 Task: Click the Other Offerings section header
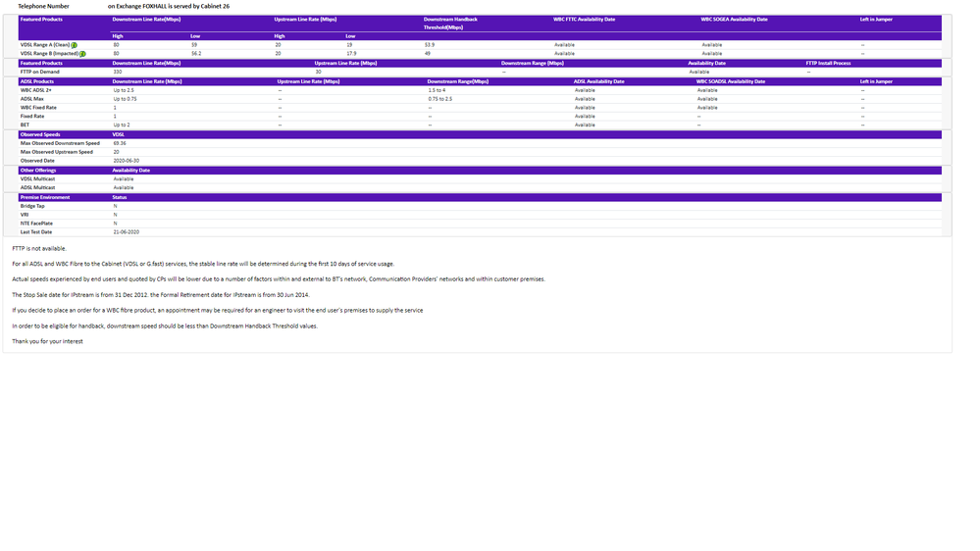pos(38,171)
